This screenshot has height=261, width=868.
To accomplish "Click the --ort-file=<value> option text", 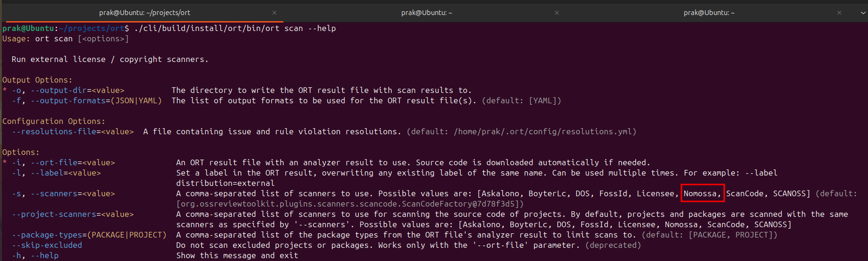I will [73, 162].
